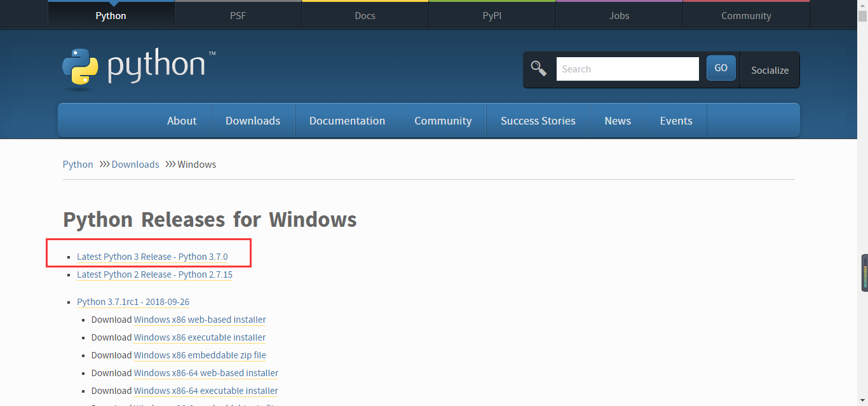Open the Python tab in top bar

click(111, 15)
